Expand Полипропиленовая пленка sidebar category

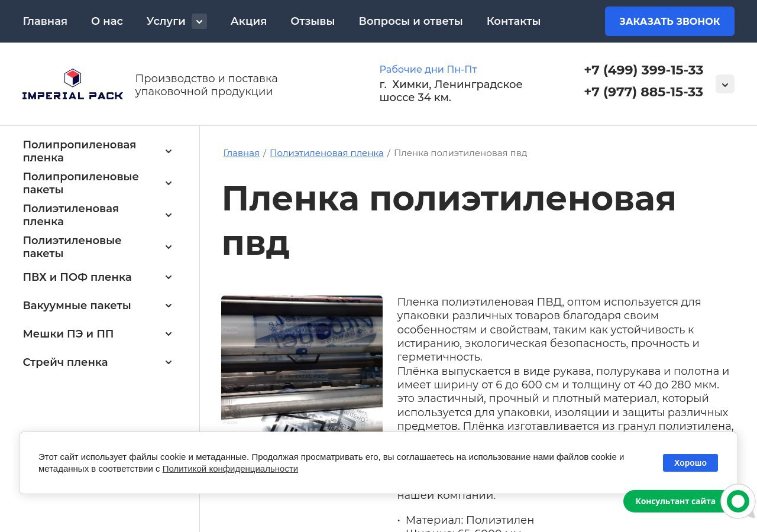[169, 151]
